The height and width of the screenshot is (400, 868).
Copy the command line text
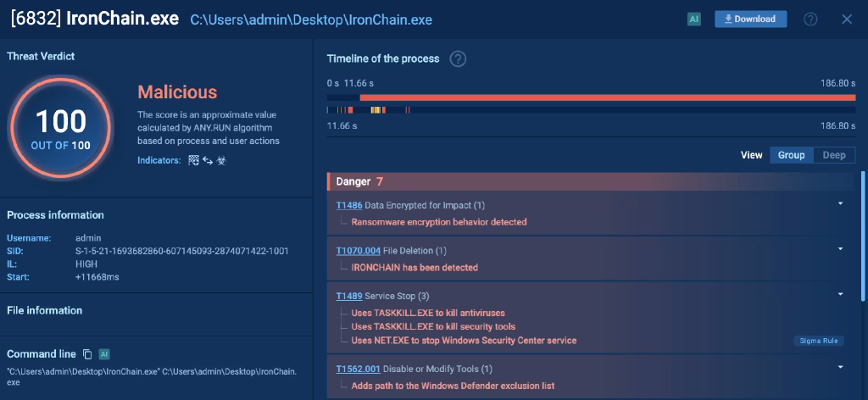[87, 354]
